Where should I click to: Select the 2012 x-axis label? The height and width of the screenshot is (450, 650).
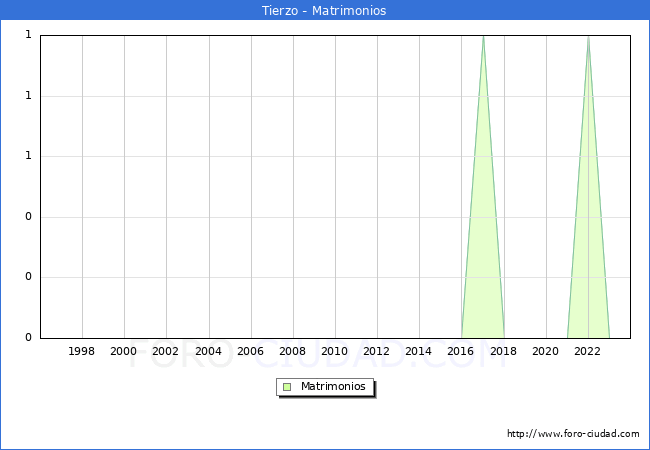tap(376, 351)
